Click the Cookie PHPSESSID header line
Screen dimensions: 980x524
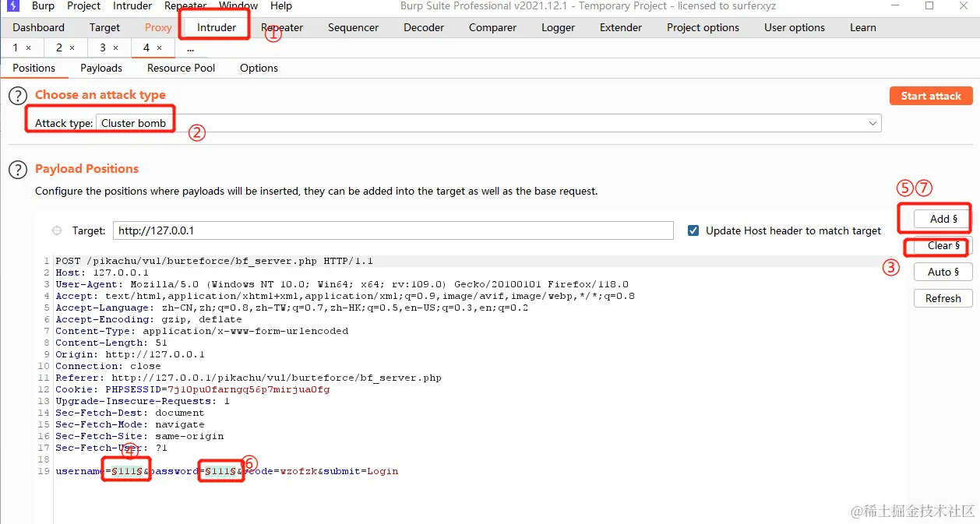192,389
